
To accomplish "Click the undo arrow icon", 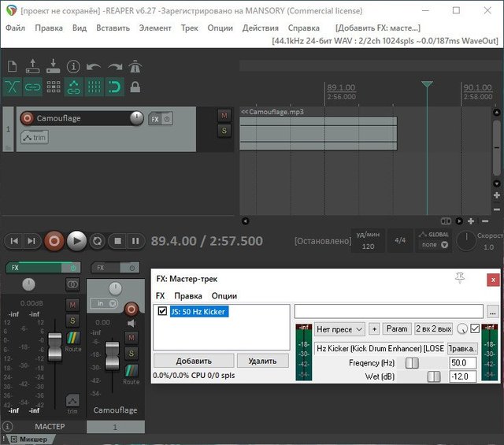I will [94, 67].
